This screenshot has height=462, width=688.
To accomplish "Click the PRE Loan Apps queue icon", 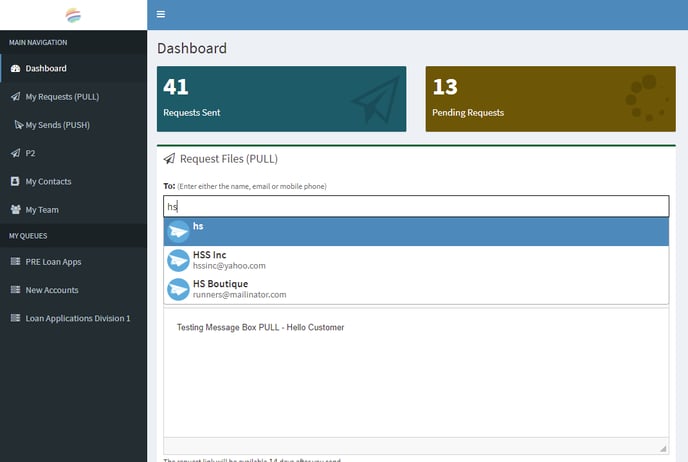I will pyautogui.click(x=15, y=262).
